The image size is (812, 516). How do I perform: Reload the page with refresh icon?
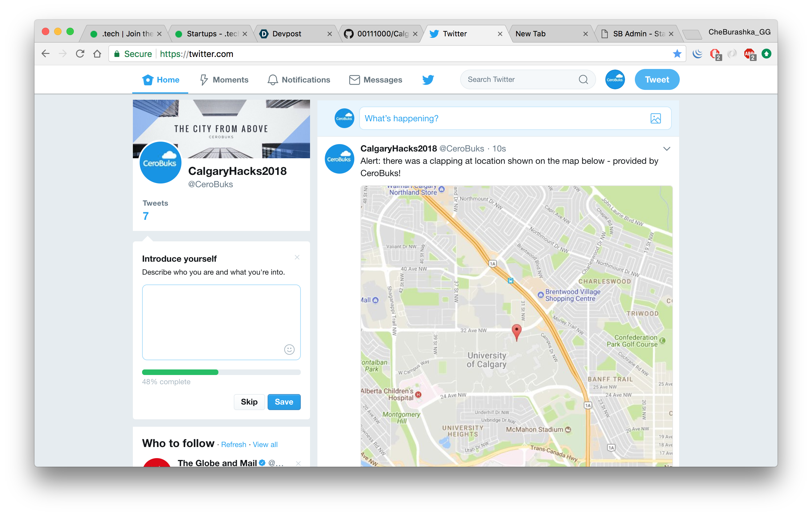click(80, 54)
